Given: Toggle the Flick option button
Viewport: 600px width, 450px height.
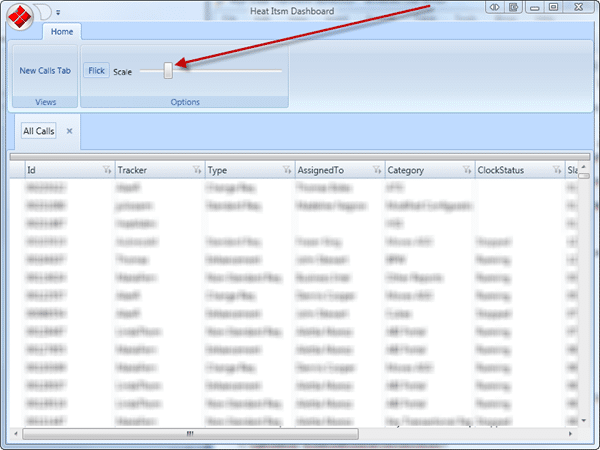Looking at the screenshot, I should click(96, 70).
